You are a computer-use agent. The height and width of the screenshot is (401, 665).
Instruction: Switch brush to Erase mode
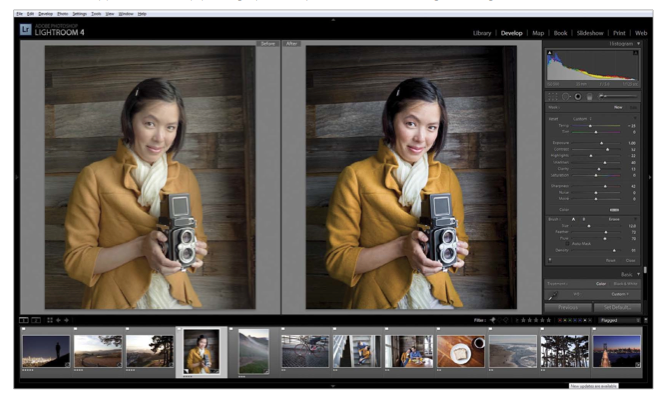point(614,219)
